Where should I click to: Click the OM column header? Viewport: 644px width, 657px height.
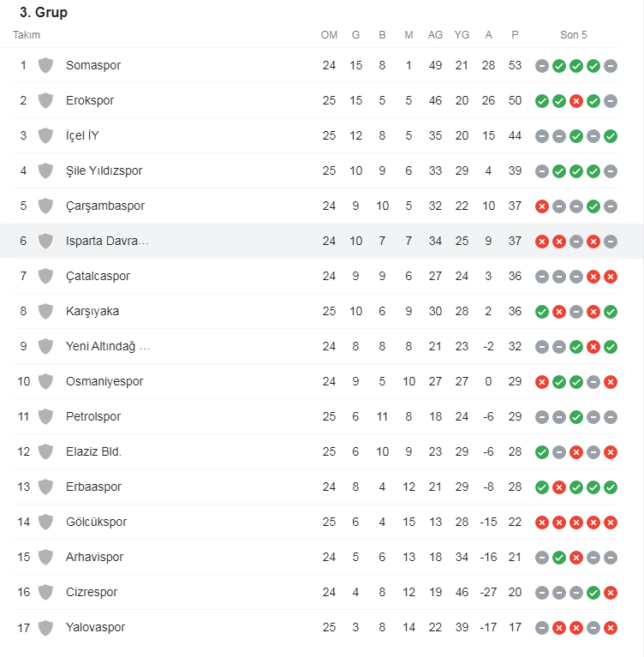pyautogui.click(x=329, y=35)
